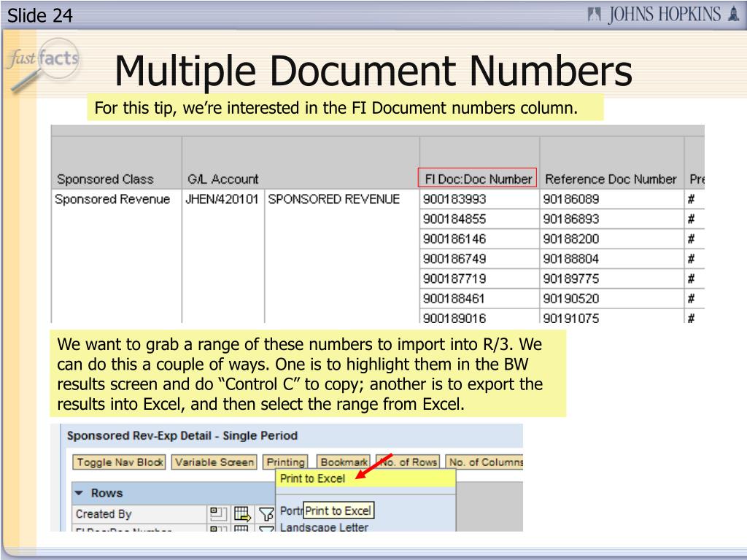The width and height of the screenshot is (747, 560).
Task: Click the fast facts magnifier logo
Action: pos(42,64)
